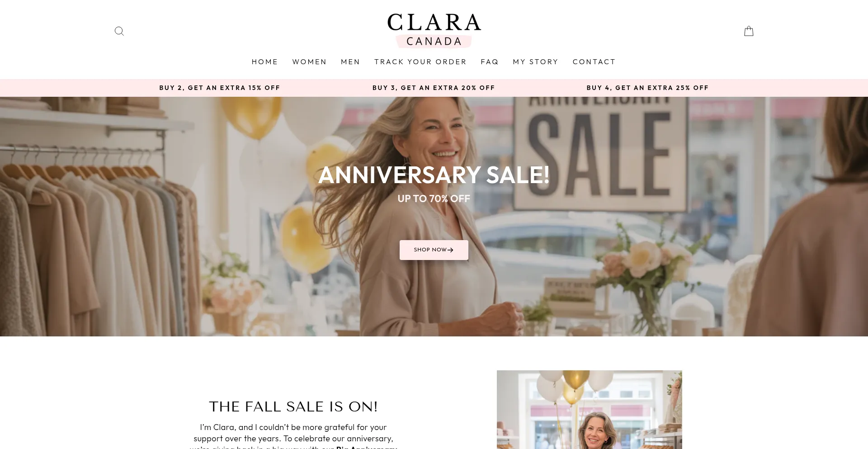Click Buy 2, get extra 15% off banner

(220, 88)
